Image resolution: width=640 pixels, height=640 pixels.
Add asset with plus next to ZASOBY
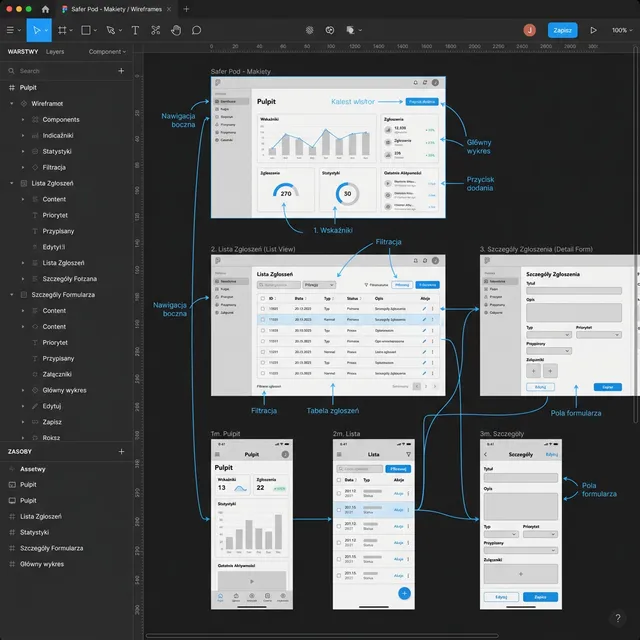[x=121, y=451]
